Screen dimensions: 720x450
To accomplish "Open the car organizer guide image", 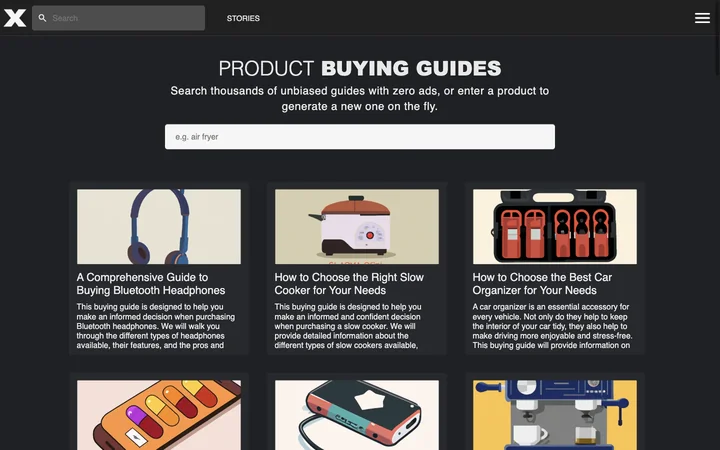I will [555, 226].
